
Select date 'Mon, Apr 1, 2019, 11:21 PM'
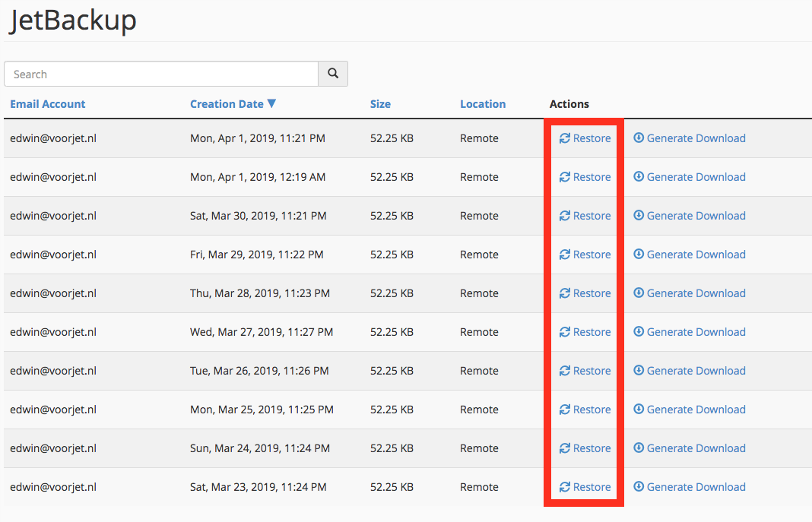point(258,138)
